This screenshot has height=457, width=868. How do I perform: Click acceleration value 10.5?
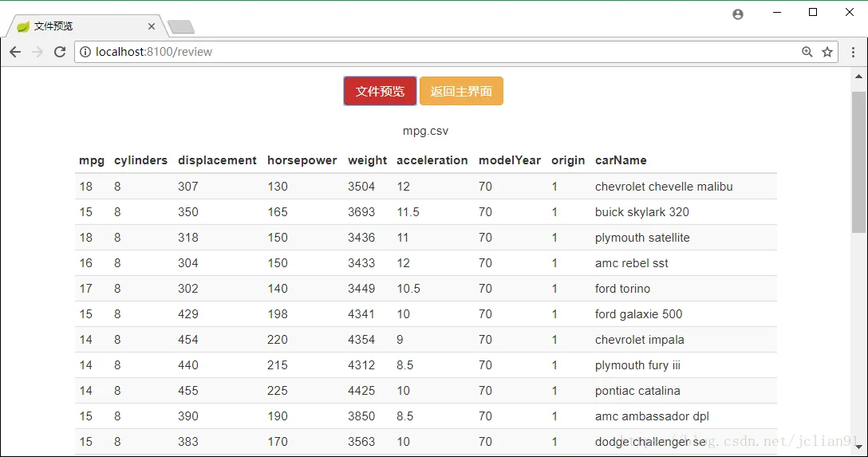(x=408, y=288)
